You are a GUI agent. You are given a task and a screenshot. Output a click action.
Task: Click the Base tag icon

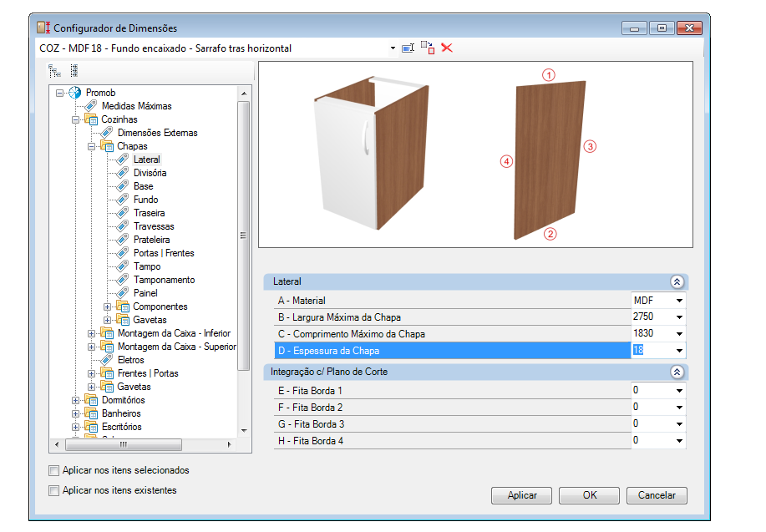coord(123,186)
